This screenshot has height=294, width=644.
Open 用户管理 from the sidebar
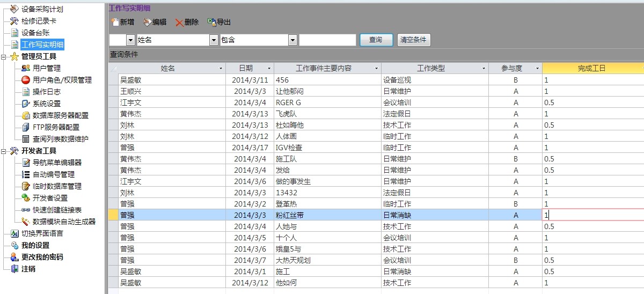tap(46, 68)
